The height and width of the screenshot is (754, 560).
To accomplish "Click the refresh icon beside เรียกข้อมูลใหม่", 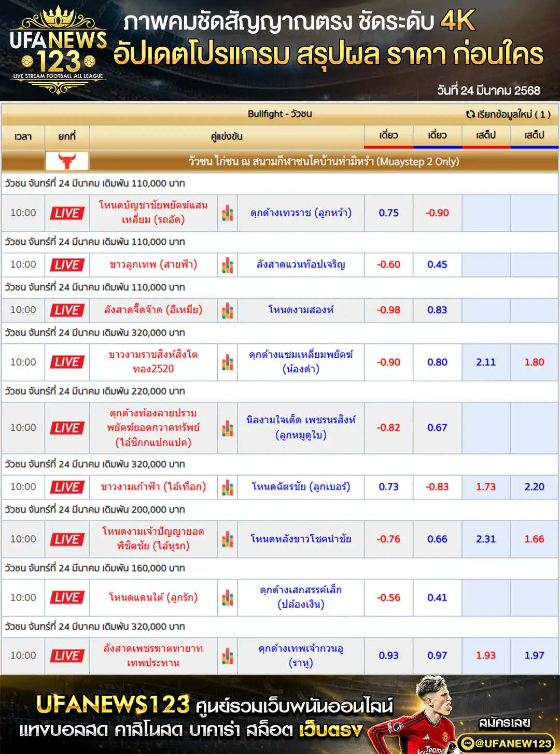I will (x=470, y=114).
